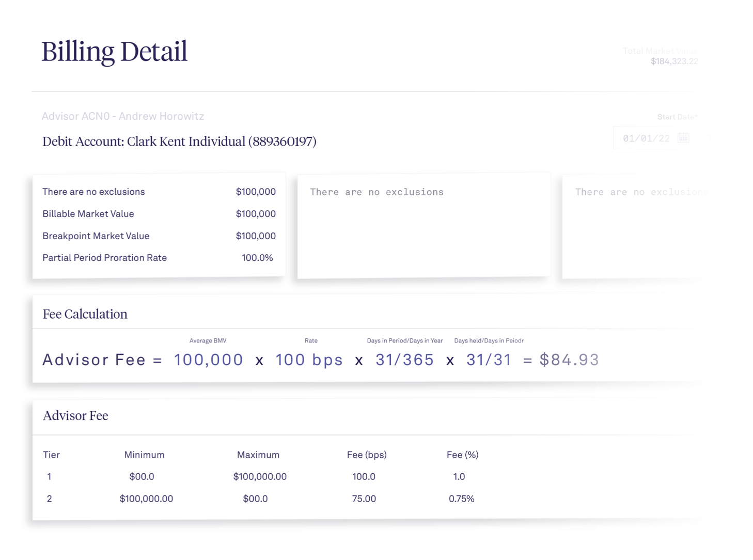Select the Billable Market Value row
Viewport: 753px width, 560px height.
tap(159, 214)
